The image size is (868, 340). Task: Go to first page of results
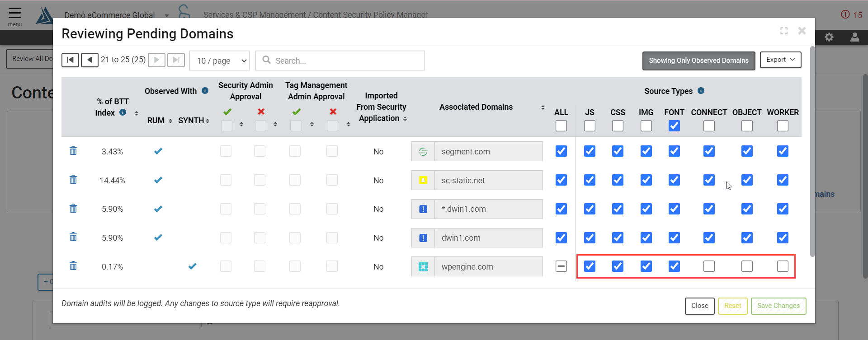point(70,60)
